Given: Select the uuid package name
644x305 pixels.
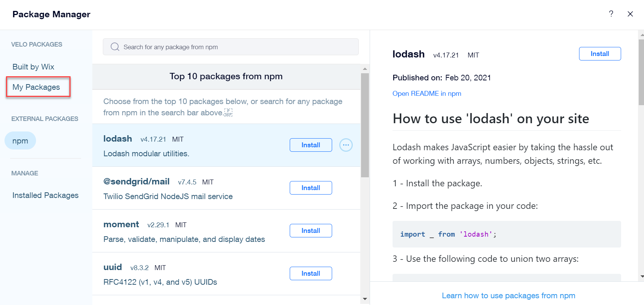Looking at the screenshot, I should 113,267.
